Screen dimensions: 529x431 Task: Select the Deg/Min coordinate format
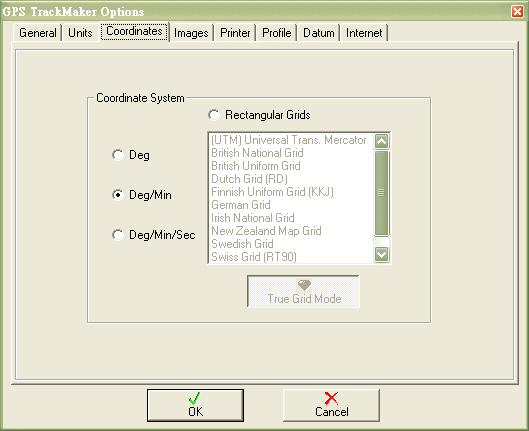[x=118, y=195]
